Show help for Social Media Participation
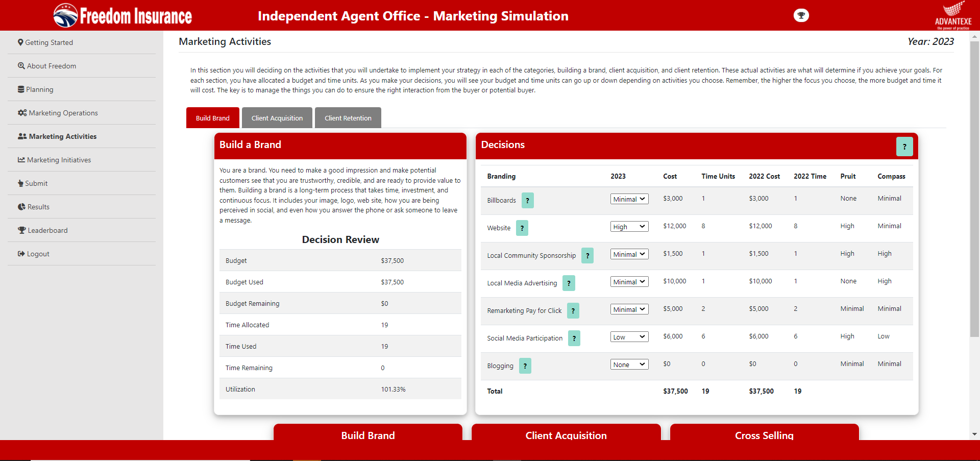This screenshot has width=980, height=461. pyautogui.click(x=574, y=338)
